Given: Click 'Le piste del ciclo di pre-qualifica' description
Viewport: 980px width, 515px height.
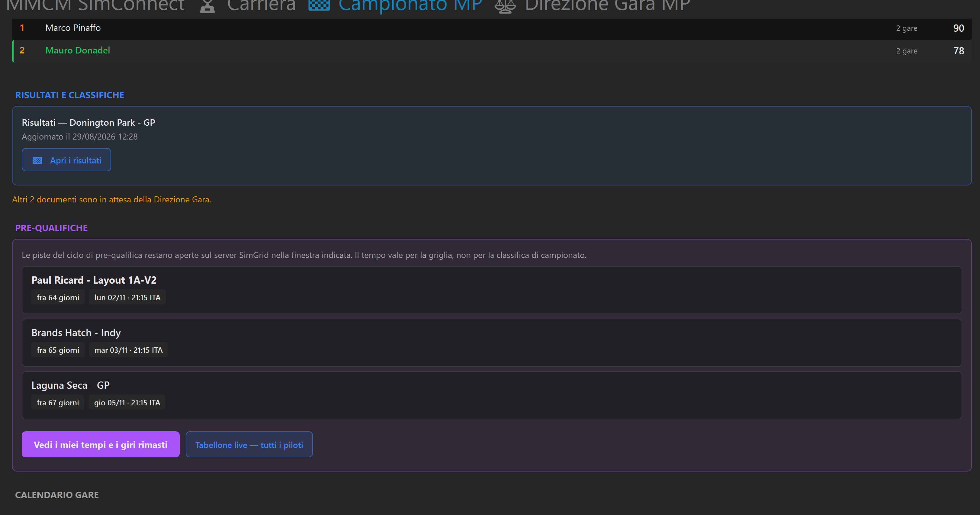Looking at the screenshot, I should coord(304,255).
